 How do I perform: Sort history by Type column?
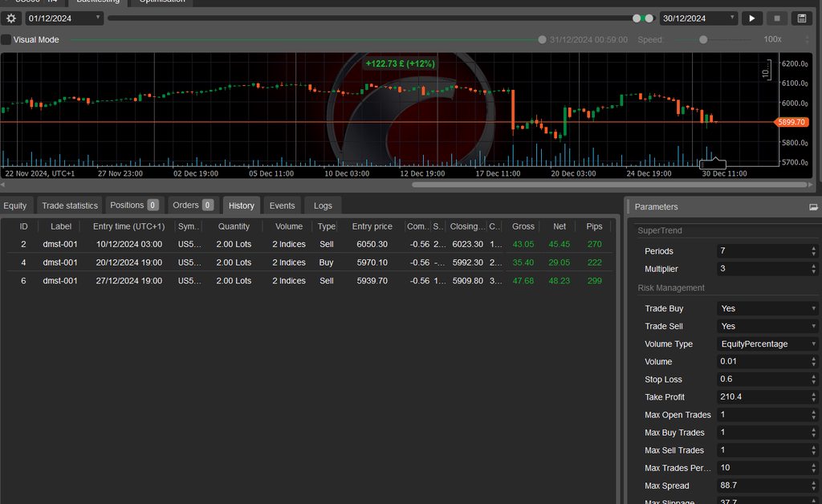(327, 226)
